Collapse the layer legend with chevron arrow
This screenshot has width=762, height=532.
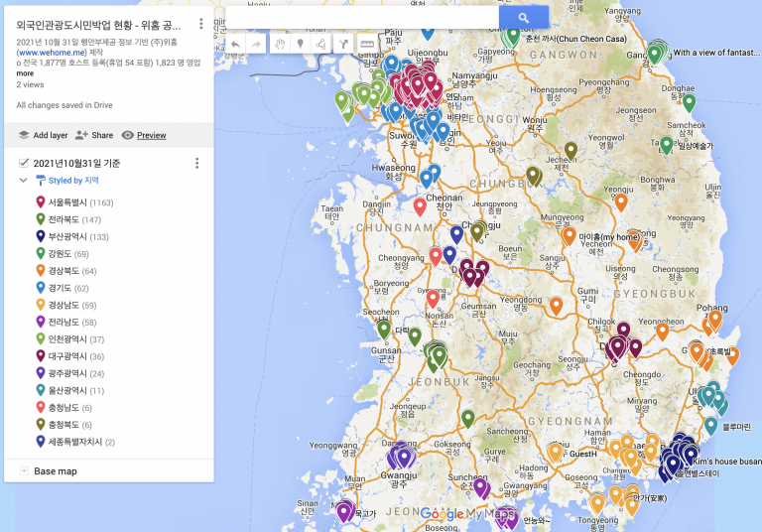tap(24, 181)
